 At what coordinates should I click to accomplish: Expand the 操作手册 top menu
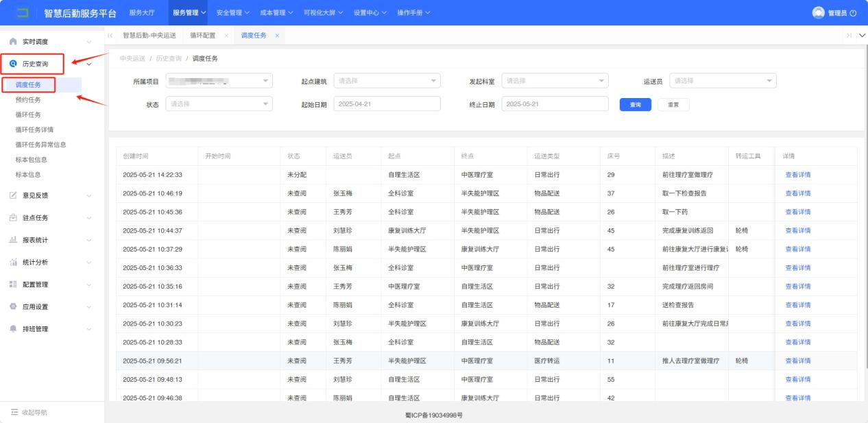click(414, 12)
